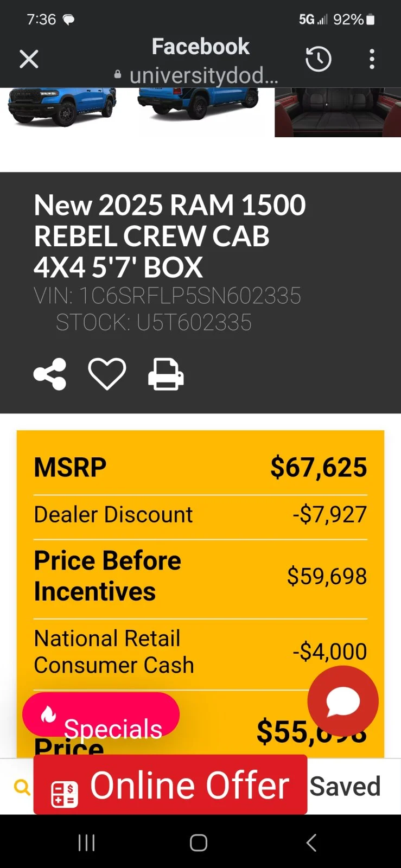Tap the Specials flame button
401x868 pixels.
[x=101, y=714]
